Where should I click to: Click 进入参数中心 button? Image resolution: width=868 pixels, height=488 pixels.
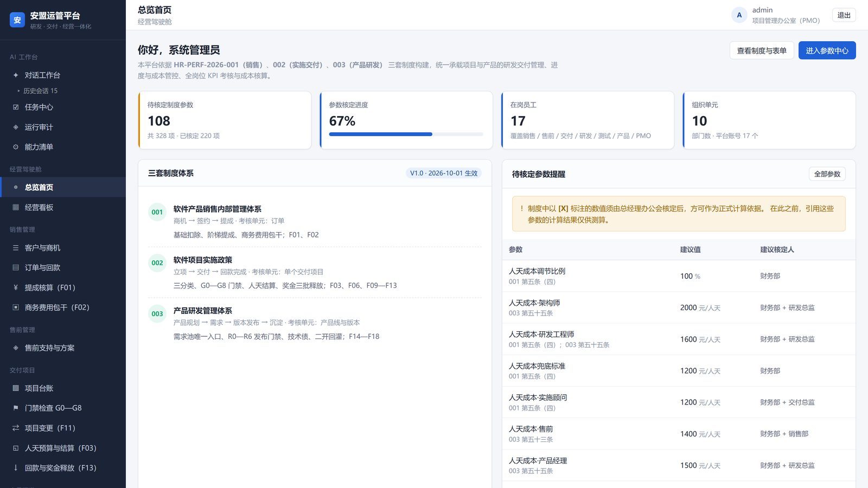click(x=827, y=50)
